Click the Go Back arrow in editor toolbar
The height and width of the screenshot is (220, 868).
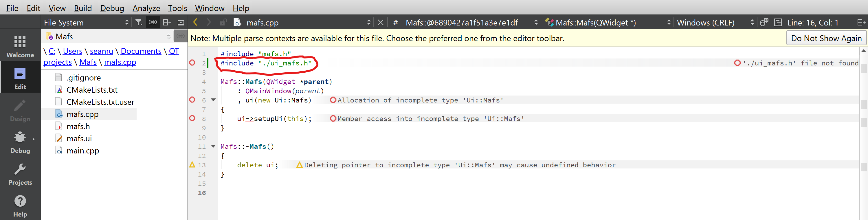point(195,22)
